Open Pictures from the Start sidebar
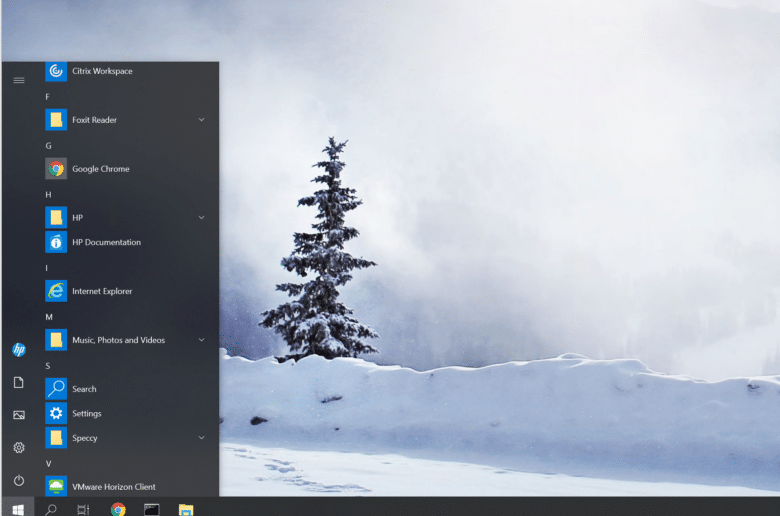Image resolution: width=780 pixels, height=516 pixels. [19, 415]
